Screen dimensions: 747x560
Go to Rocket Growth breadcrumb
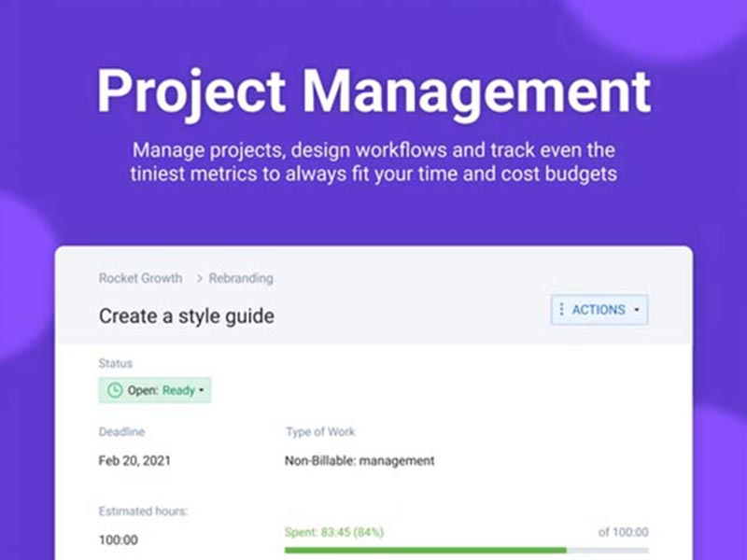click(141, 278)
